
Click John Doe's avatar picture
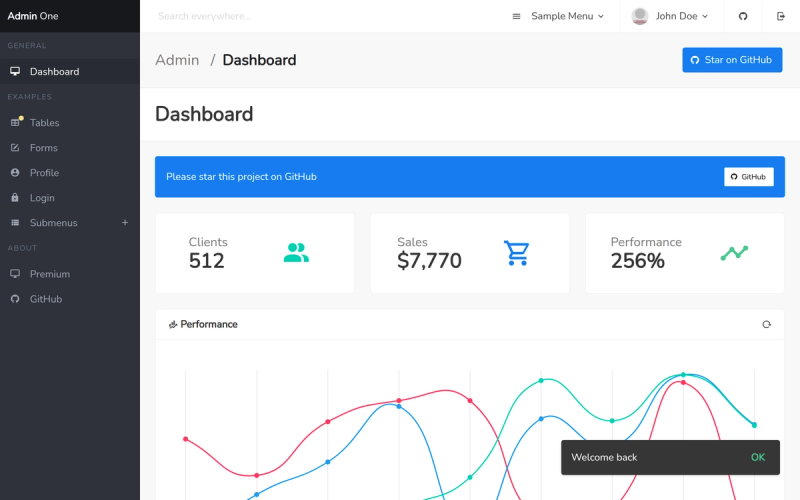click(640, 16)
